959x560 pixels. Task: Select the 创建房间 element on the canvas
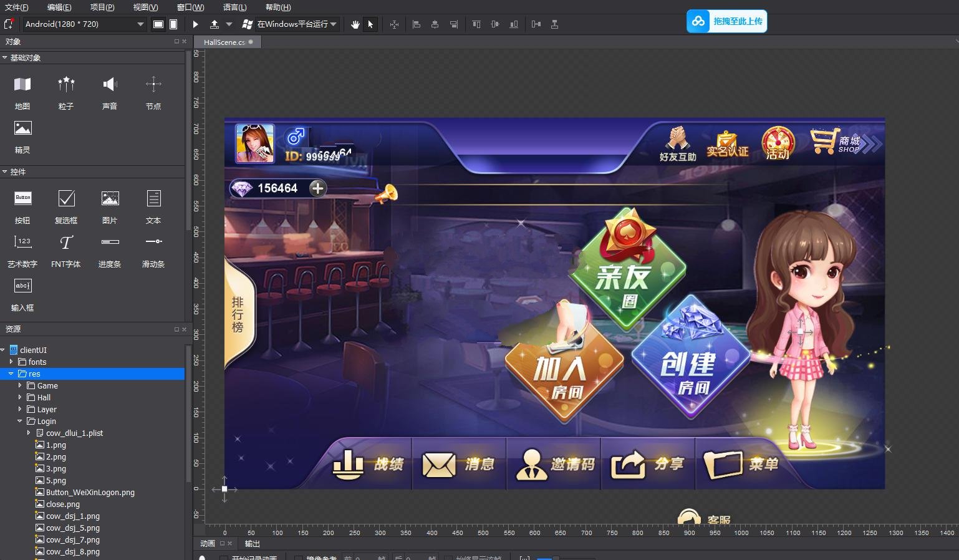pos(690,359)
